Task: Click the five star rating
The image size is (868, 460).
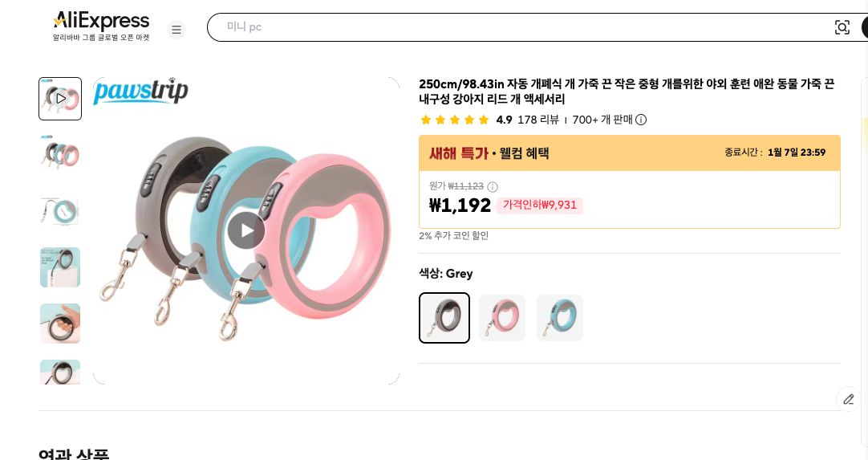Action: (x=455, y=120)
